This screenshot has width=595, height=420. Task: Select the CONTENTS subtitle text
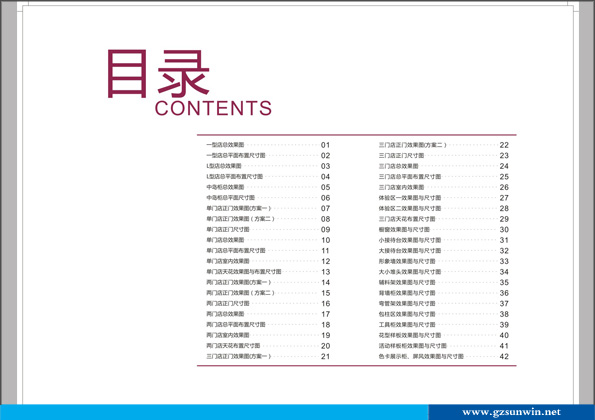pos(213,108)
